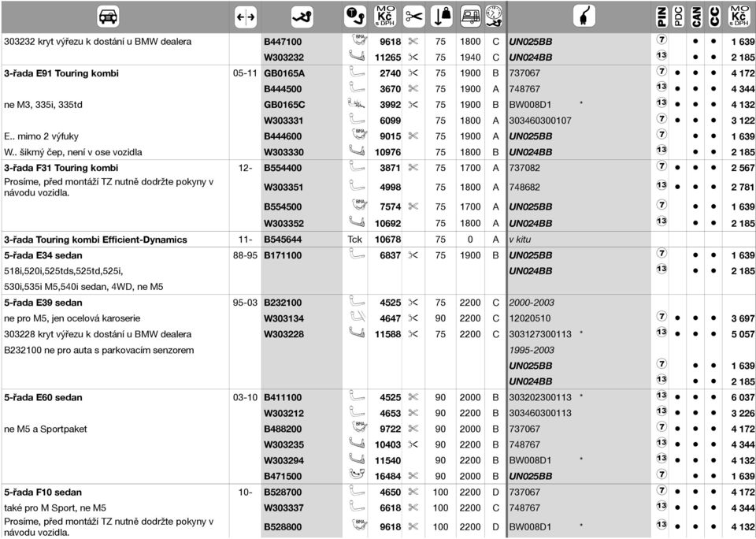Click electrical kit code 303460300107

tap(540, 121)
